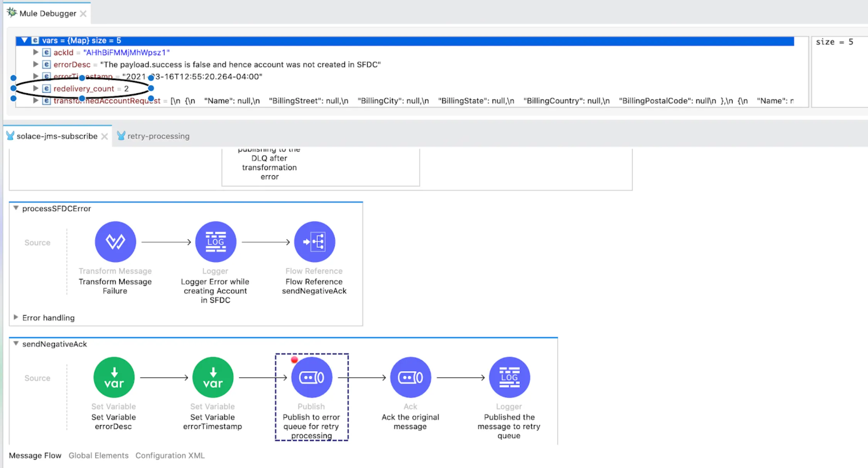This screenshot has width=868, height=468.
Task: Click the solace-jms-subscribe tab Mule icon
Action: tap(10, 136)
